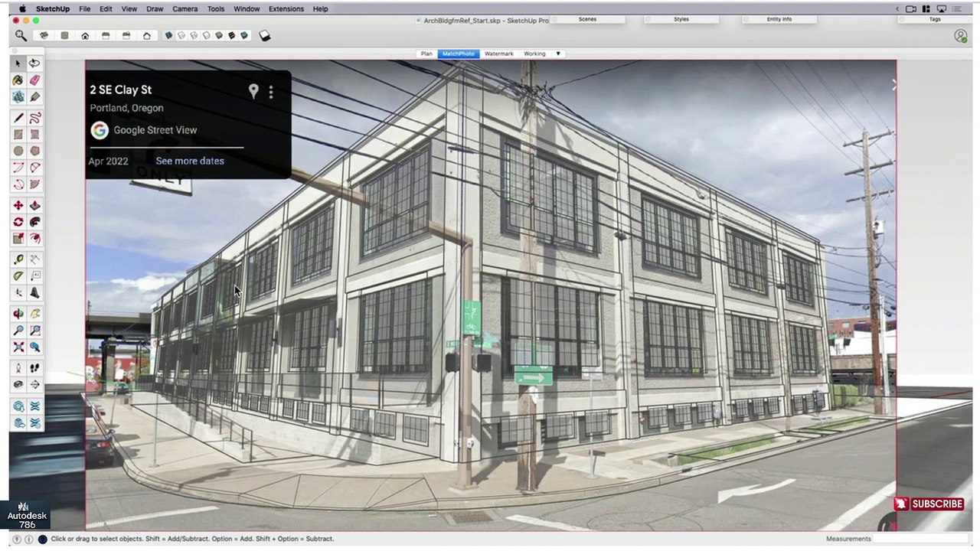Select the Position Camera tool
This screenshot has width=980, height=551.
[x=18, y=368]
